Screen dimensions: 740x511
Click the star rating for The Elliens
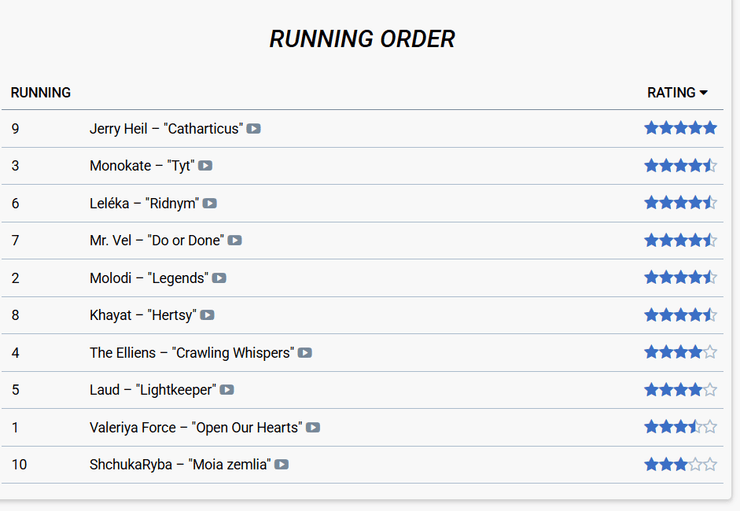(x=680, y=352)
